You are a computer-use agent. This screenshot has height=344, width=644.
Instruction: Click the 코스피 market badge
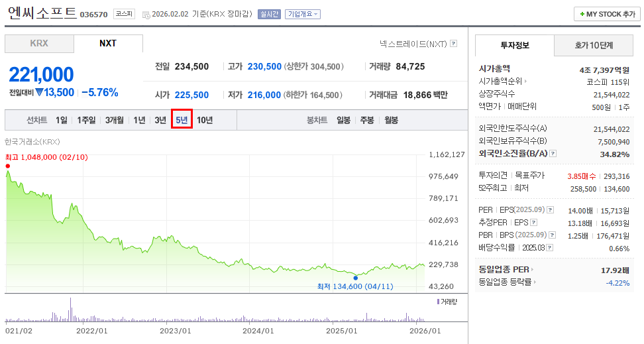124,13
